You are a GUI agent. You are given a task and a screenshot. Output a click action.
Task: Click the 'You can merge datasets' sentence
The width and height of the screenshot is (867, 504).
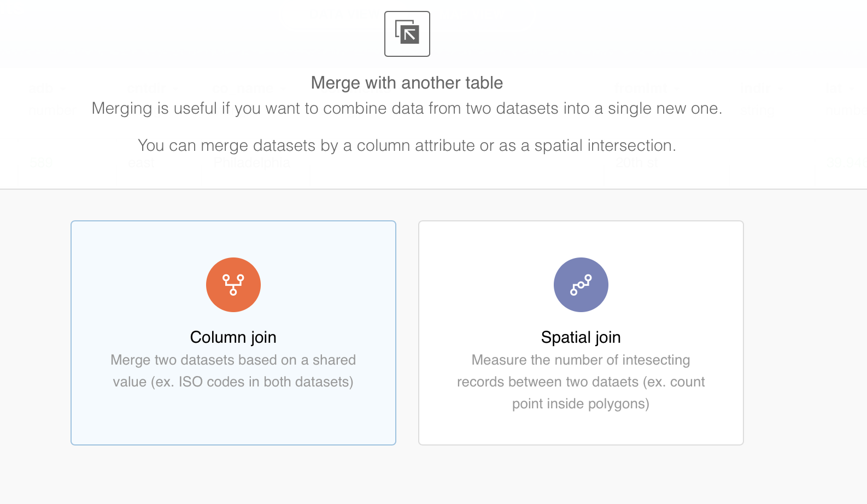pyautogui.click(x=407, y=145)
